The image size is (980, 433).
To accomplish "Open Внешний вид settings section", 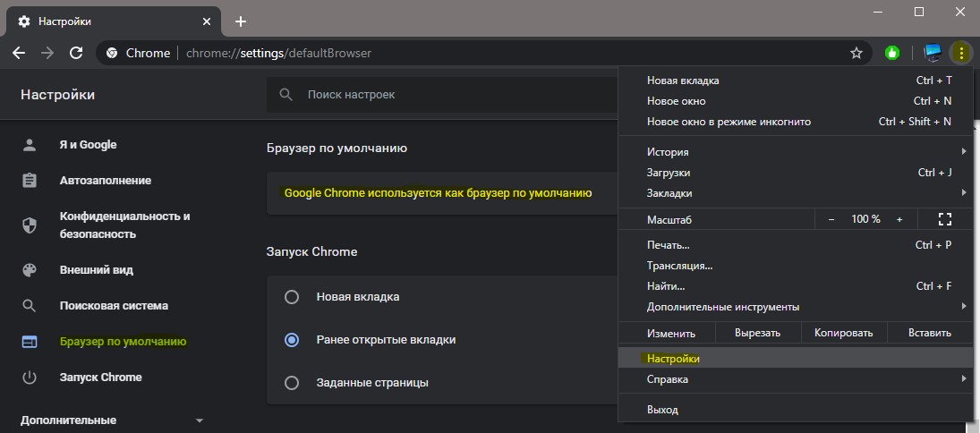I will click(97, 270).
